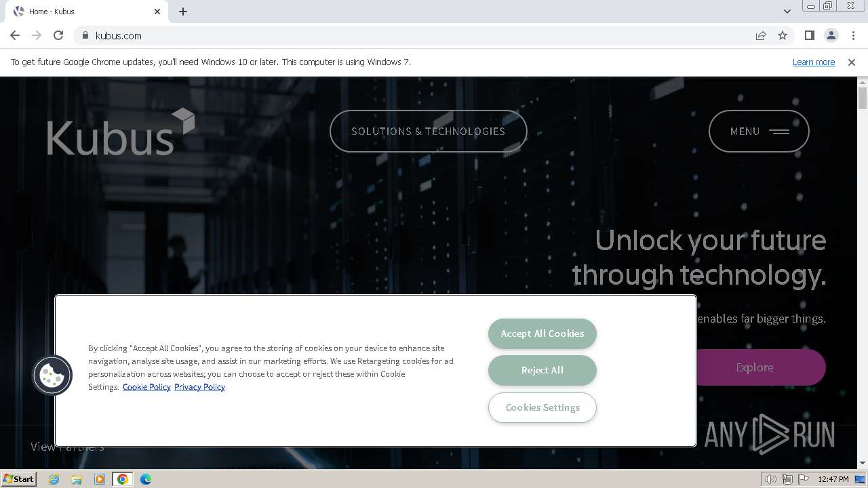Open the Privacy Policy link
The height and width of the screenshot is (488, 868).
click(199, 387)
